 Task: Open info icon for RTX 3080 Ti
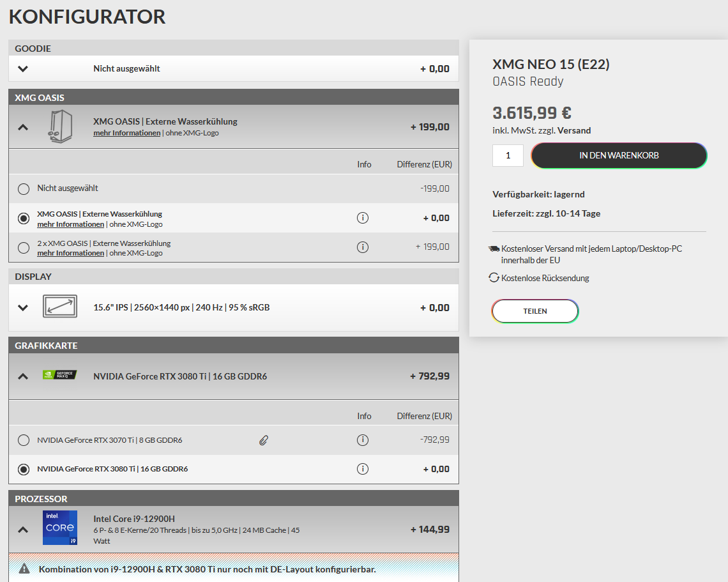(x=363, y=469)
